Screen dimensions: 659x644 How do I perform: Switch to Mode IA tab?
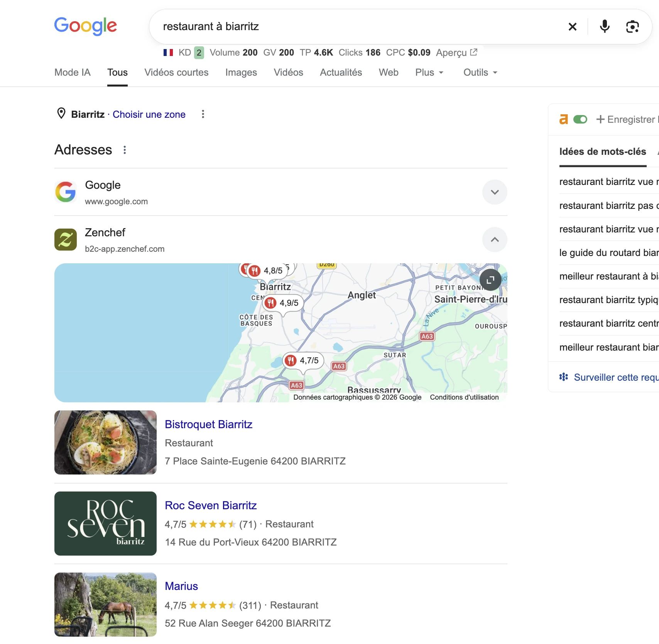click(73, 73)
